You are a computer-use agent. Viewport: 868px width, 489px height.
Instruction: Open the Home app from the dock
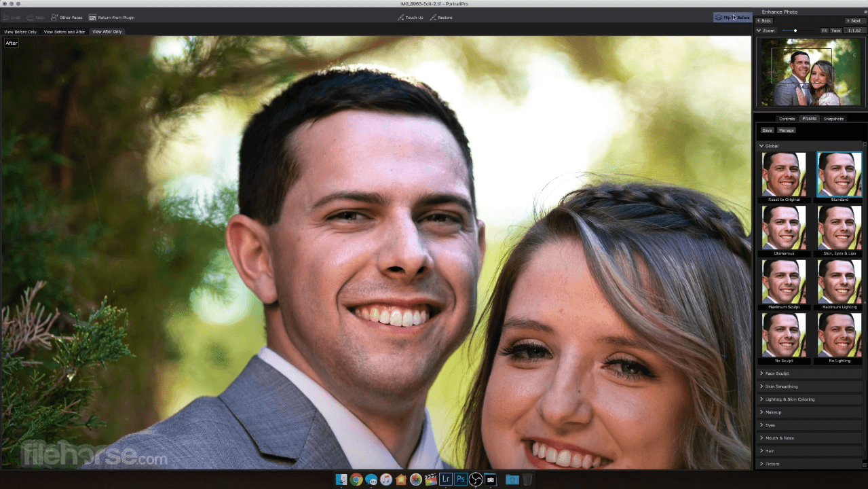click(401, 479)
